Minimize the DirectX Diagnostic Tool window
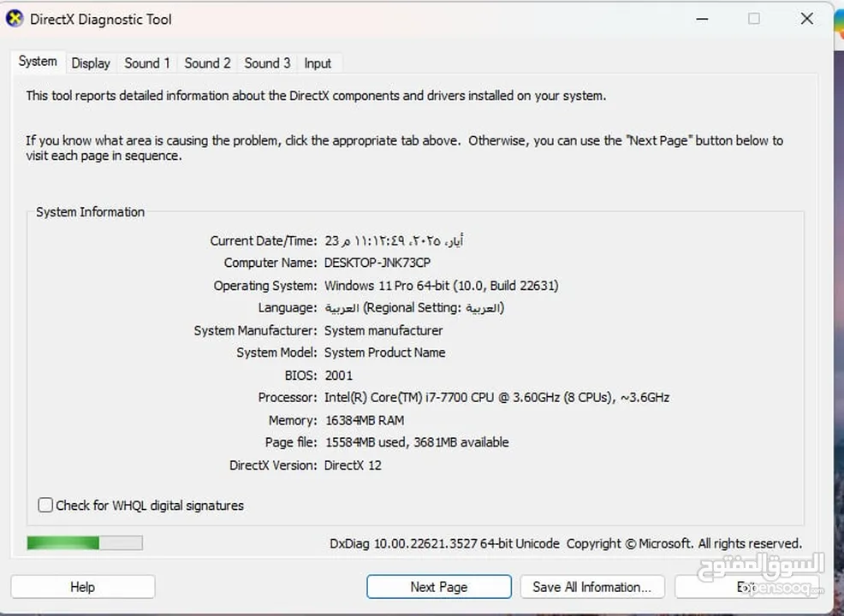Viewport: 844px width, 616px height. pos(702,19)
